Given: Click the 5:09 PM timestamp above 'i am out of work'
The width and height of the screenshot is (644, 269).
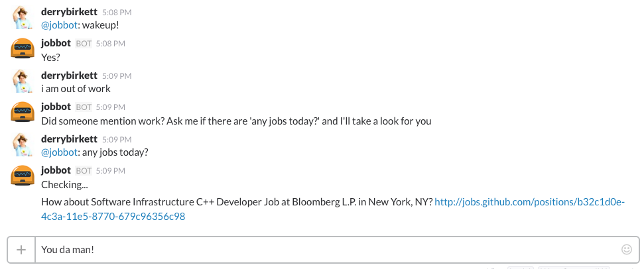Looking at the screenshot, I should coord(117,76).
